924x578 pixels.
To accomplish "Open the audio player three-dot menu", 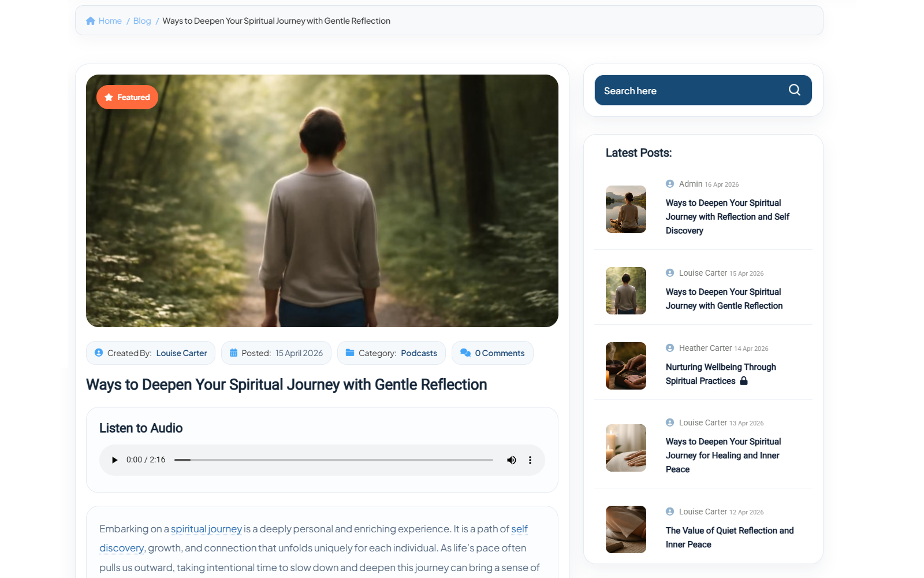I will [530, 460].
